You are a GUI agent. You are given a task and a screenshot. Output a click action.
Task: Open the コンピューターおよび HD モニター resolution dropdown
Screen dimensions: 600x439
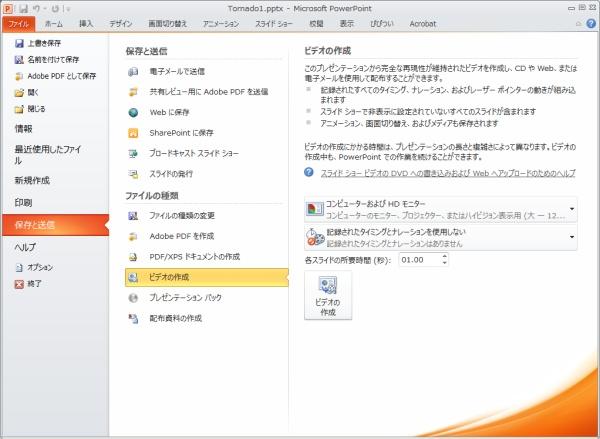572,209
